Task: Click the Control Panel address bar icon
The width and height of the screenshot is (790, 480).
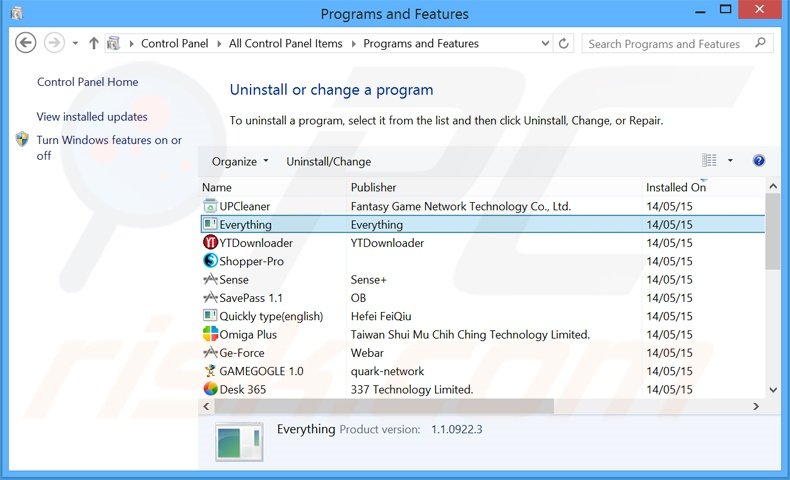Action: coord(114,43)
